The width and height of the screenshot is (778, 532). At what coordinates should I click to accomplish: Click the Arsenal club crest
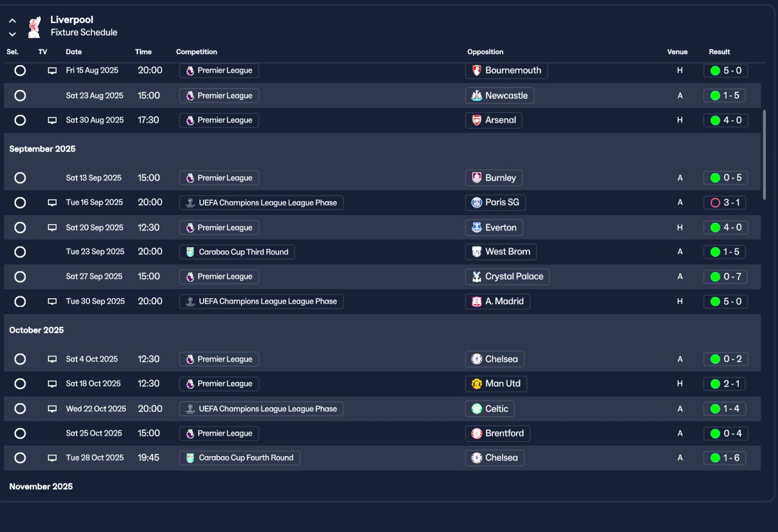click(x=477, y=120)
